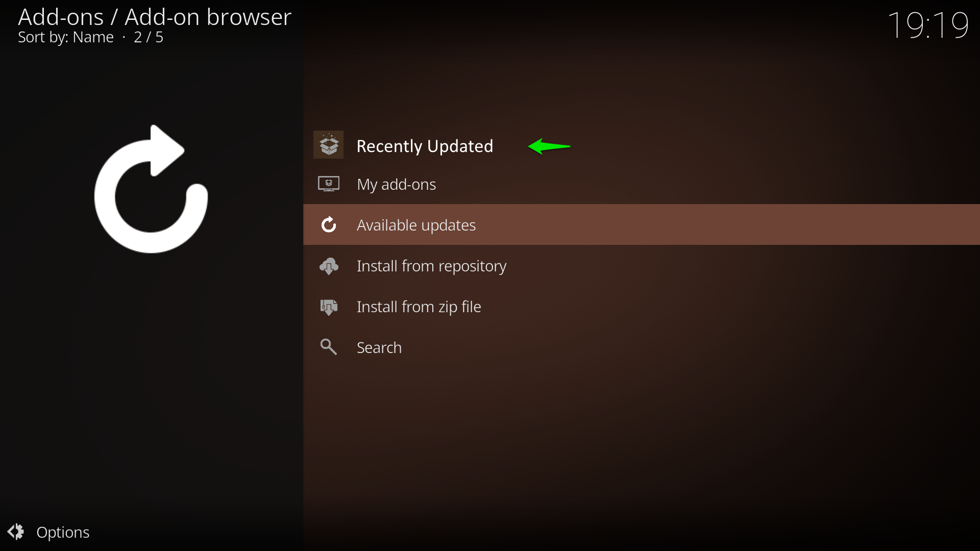Click the My add-ons monitor icon
Screen dimensions: 980x551
click(x=328, y=184)
